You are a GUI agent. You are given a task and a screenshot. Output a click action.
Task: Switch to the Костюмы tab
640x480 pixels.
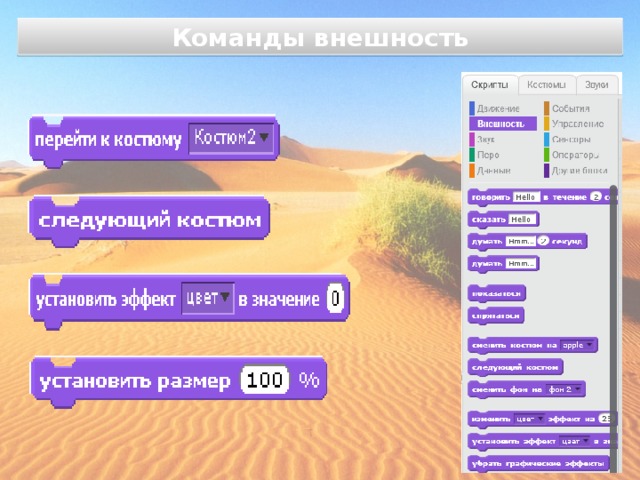pos(546,85)
